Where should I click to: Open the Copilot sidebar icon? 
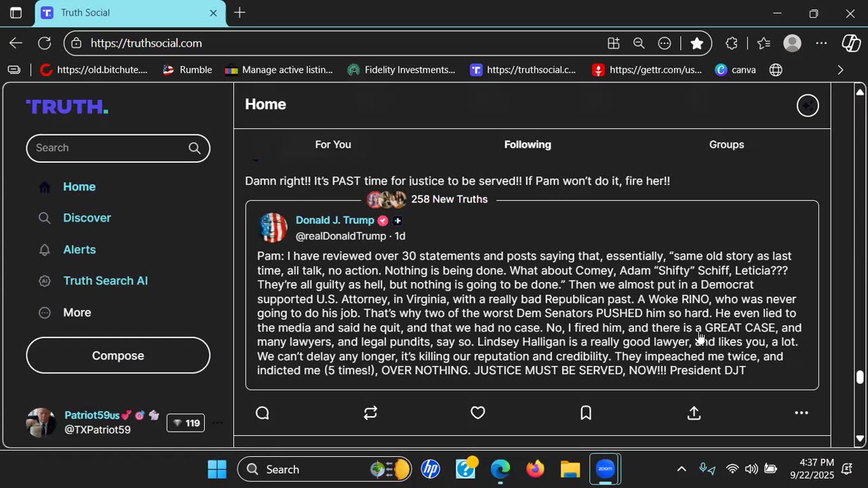[x=851, y=43]
